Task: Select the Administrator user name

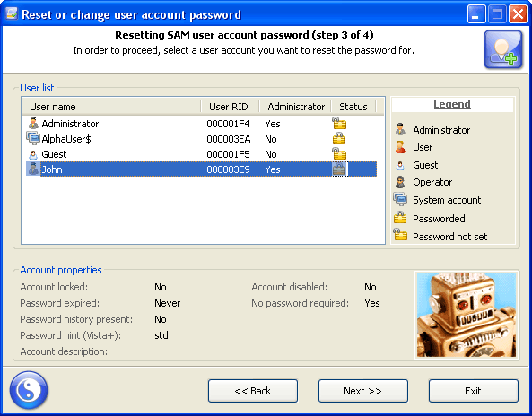Action: 70,124
